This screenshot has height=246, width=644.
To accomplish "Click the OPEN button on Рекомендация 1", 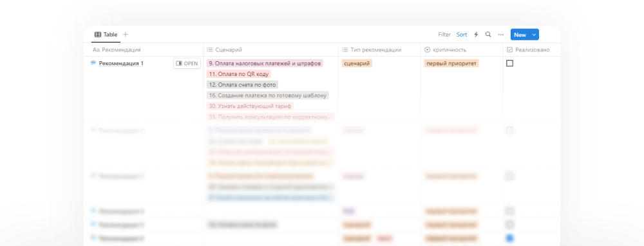I will [x=187, y=64].
